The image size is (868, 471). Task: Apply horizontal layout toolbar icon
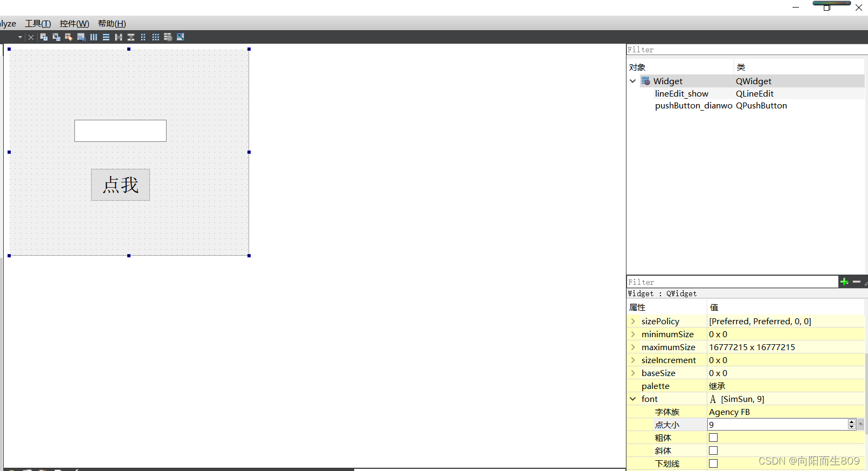[x=94, y=37]
